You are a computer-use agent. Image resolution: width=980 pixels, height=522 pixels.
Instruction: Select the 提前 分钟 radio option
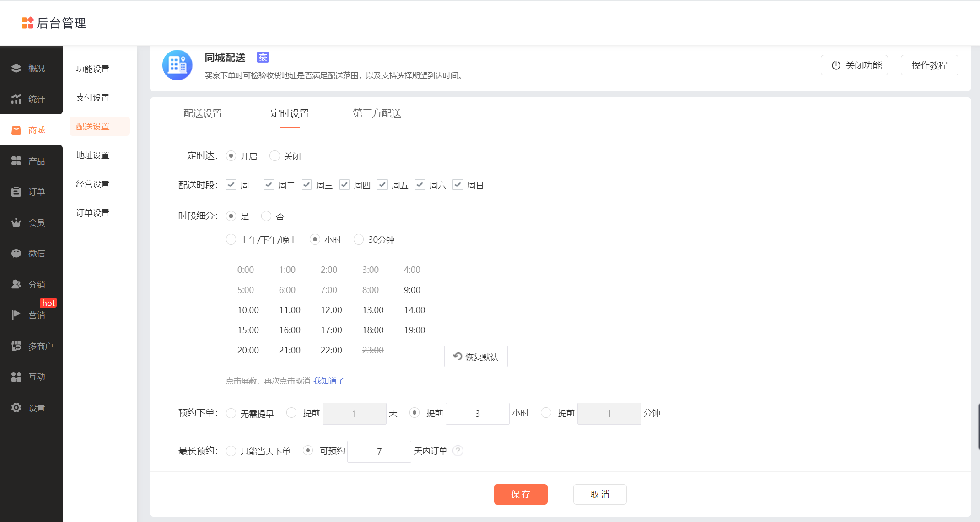(546, 413)
